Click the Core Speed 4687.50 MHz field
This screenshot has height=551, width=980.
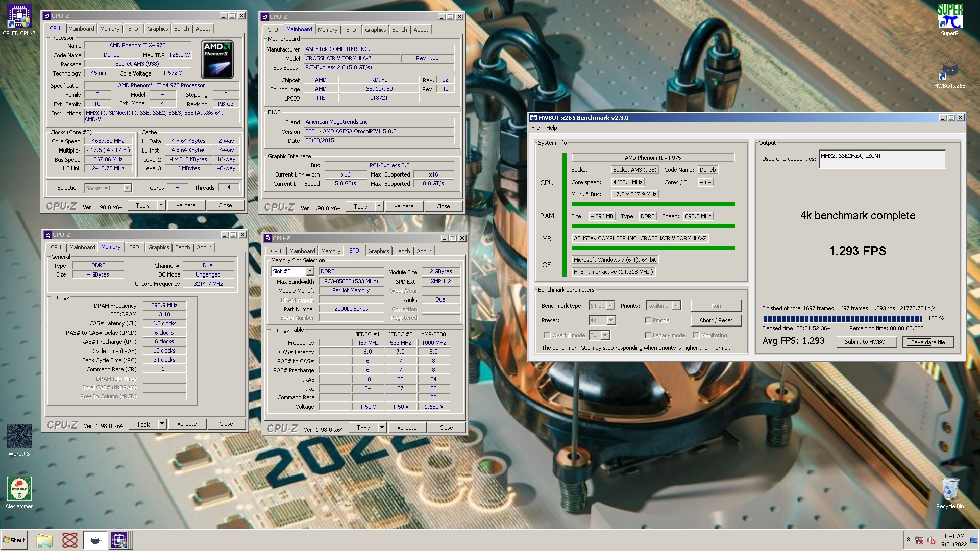pyautogui.click(x=108, y=141)
